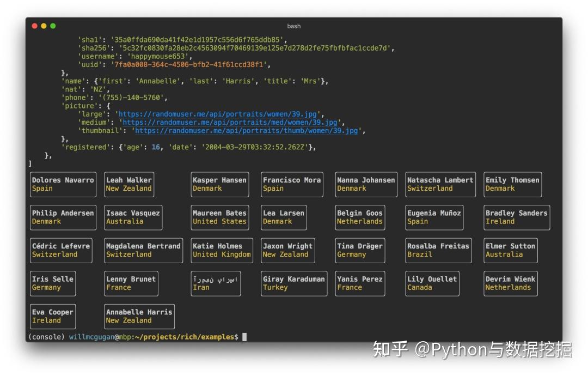This screenshot has width=588, height=376.
Task: Open the thumbnail portrait thumb/women/39.jpg link
Action: pyautogui.click(x=247, y=131)
